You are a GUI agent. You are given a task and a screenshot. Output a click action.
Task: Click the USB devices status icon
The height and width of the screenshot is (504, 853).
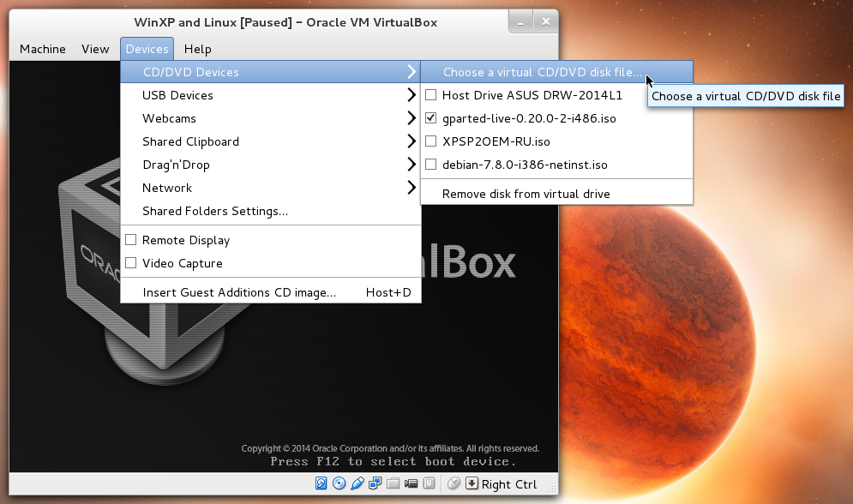pyautogui.click(x=357, y=483)
